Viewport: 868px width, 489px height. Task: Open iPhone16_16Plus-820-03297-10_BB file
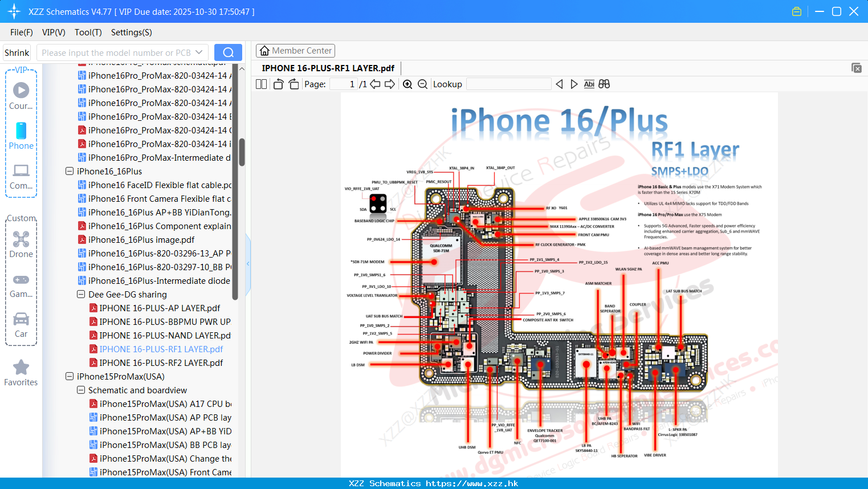(154, 267)
